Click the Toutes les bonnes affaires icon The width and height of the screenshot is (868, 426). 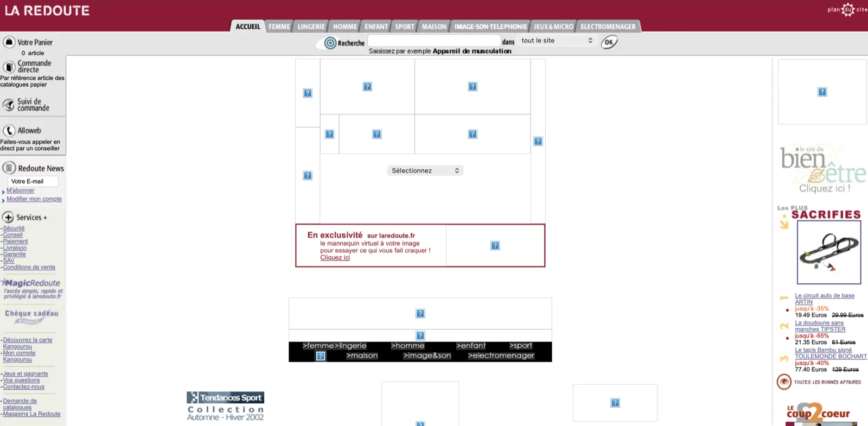[x=784, y=382]
